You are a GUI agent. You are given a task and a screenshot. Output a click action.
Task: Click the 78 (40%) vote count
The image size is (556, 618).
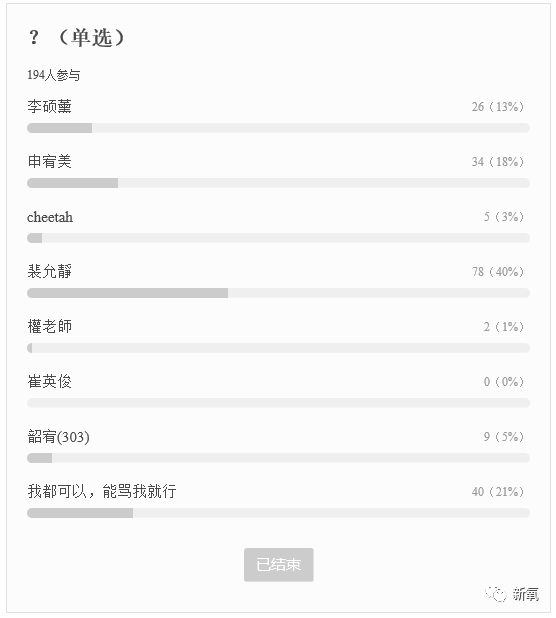498,272
